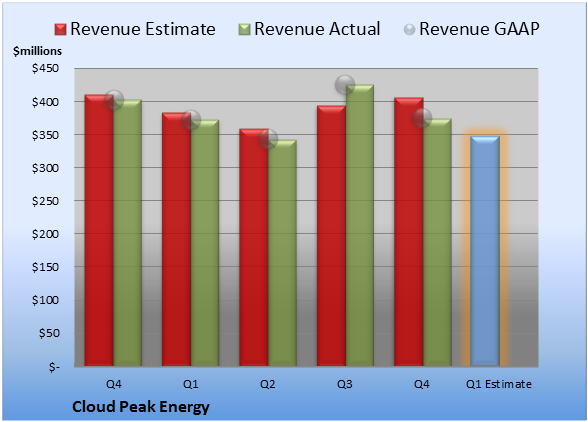Click the green Revenue Actual legend swatch

coord(244,30)
